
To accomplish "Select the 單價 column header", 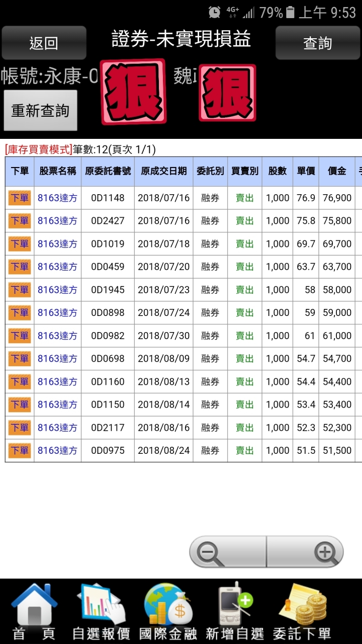I will click(x=306, y=171).
